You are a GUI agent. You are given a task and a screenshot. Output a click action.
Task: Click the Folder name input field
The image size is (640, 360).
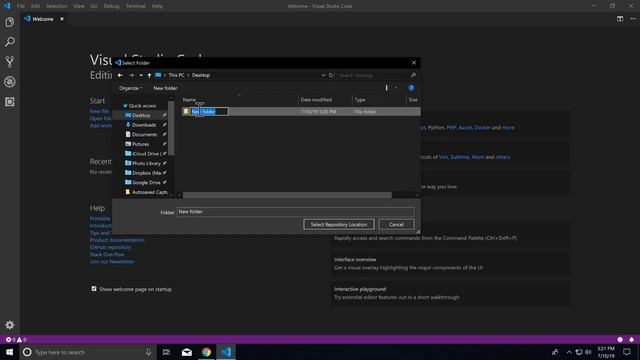295,211
